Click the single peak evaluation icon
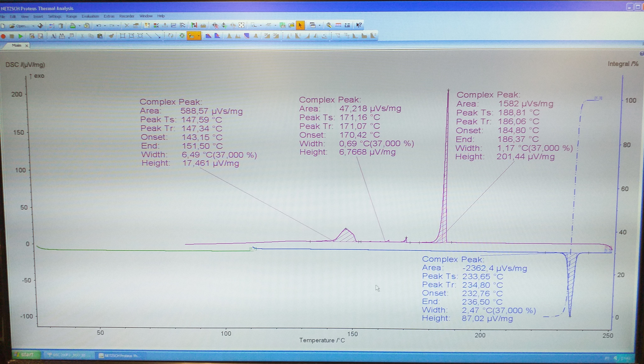The height and width of the screenshot is (364, 644). (x=229, y=36)
